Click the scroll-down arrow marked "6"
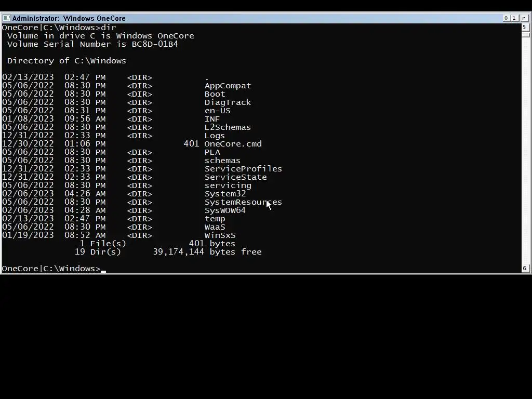Screen dimensions: 532x399 point(525,268)
